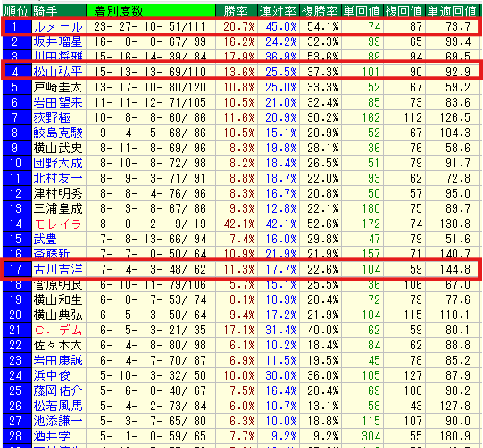The image size is (483, 448).
Task: Click jockey name 松山弘平
Action: click(58, 71)
